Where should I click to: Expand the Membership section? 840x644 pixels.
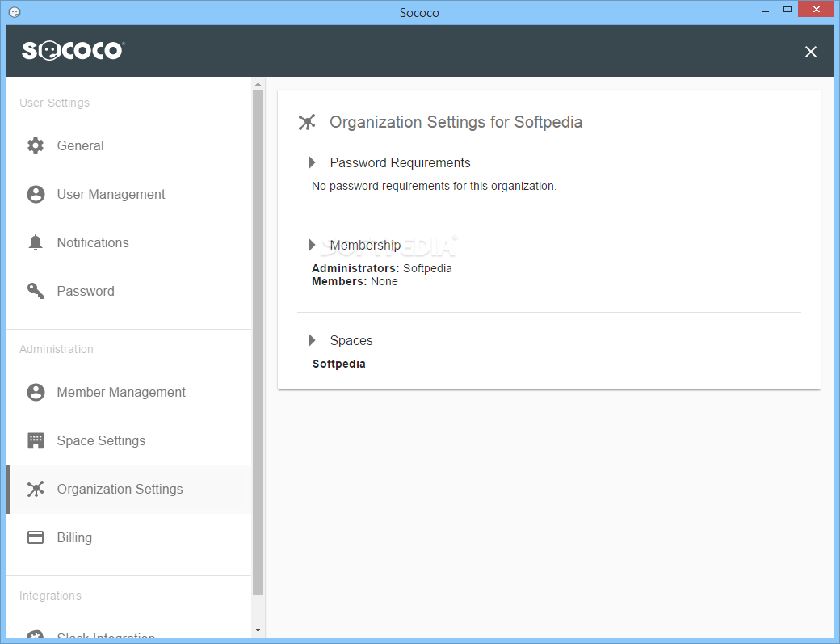[x=313, y=245]
